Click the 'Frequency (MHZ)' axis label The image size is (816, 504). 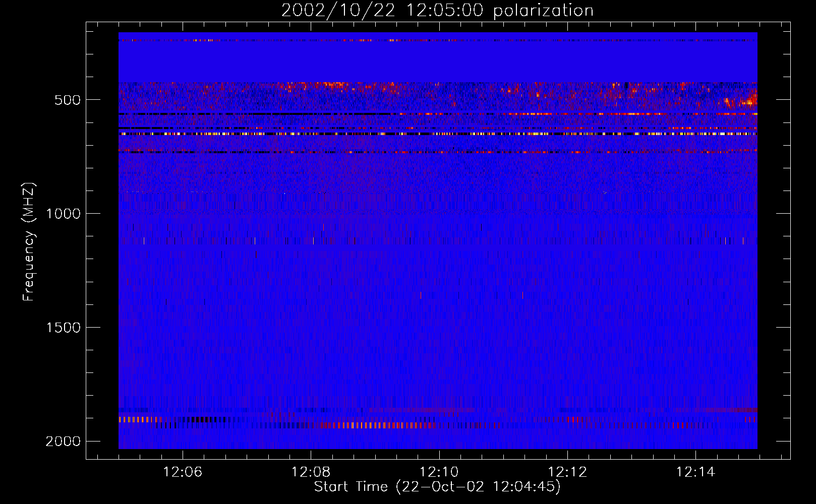tap(29, 242)
